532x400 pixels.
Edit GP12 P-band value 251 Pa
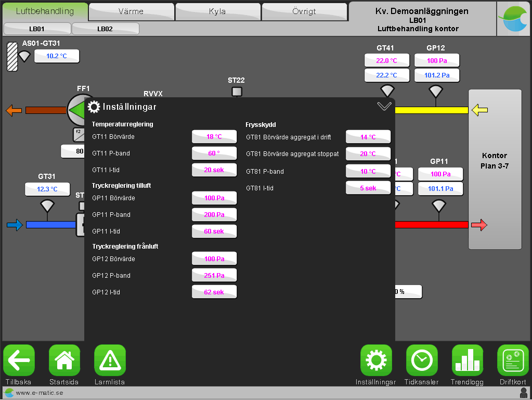tap(214, 276)
